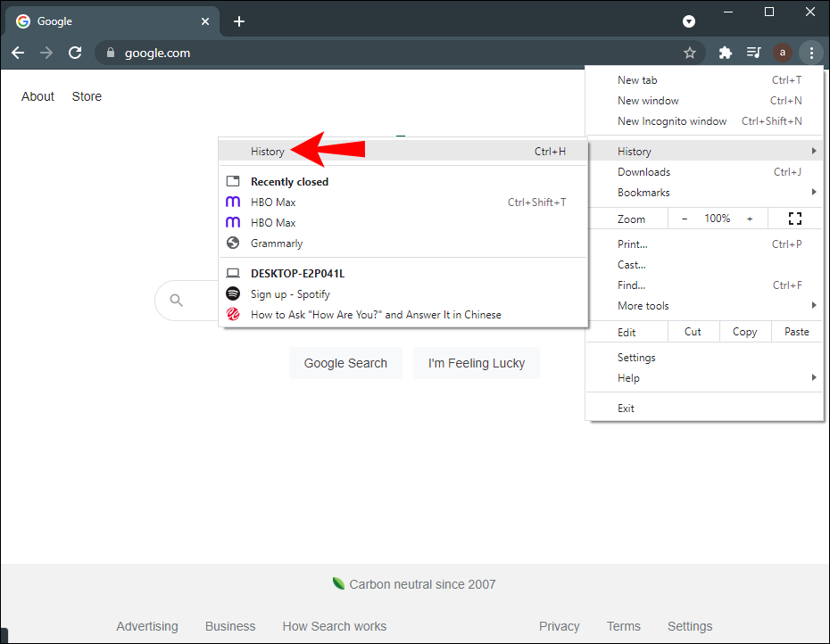Click the tab search dropdown arrow
Image resolution: width=830 pixels, height=644 pixels.
(689, 21)
